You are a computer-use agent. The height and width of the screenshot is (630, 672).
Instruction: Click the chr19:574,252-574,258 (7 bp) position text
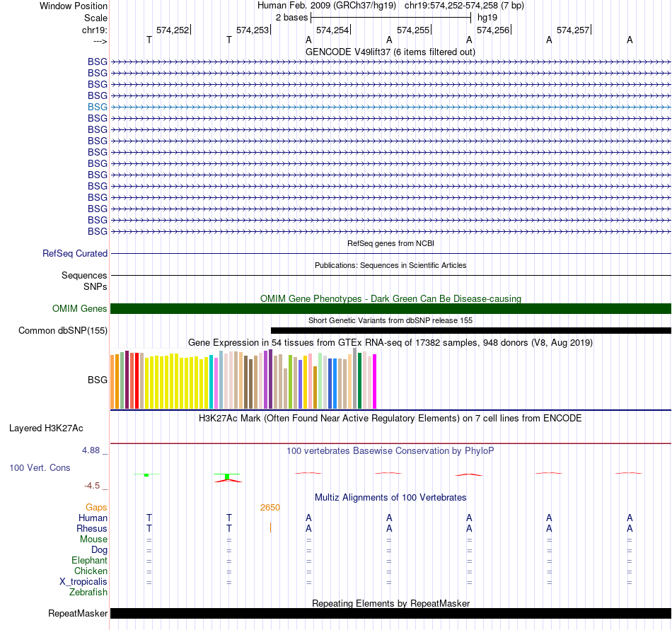tap(464, 6)
